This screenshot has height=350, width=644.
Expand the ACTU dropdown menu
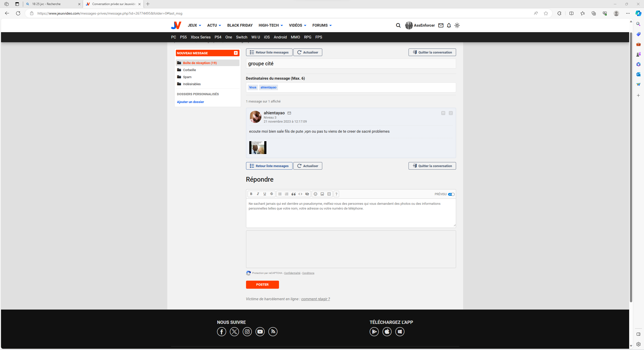click(214, 25)
